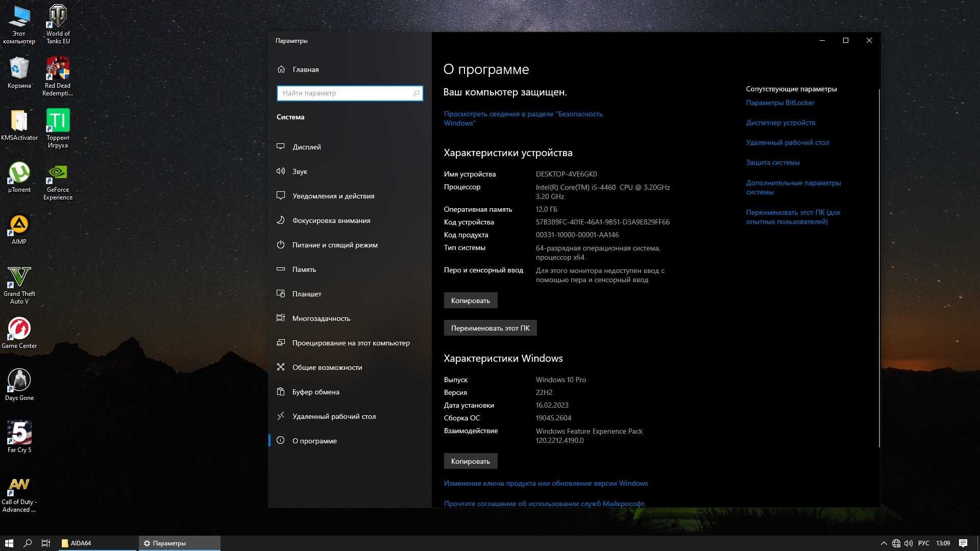Click Переименовать этот ПК (для опытных) link
Viewport: 980px width, 551px height.
[x=793, y=217]
